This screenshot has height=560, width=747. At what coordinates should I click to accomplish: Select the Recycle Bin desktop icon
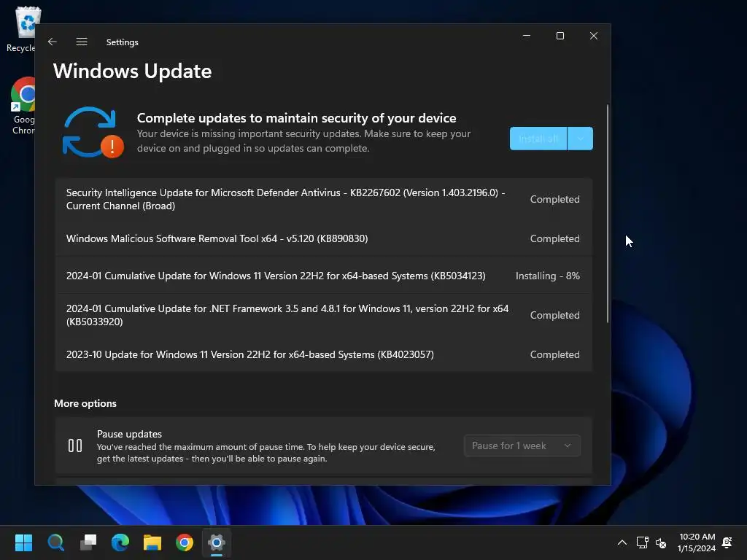click(23, 29)
